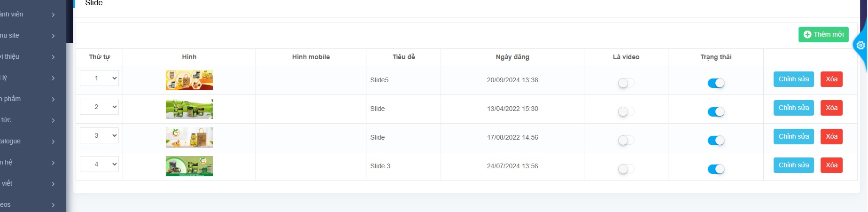The height and width of the screenshot is (212, 868).
Task: Open the order dropdown showing 2
Action: click(99, 107)
